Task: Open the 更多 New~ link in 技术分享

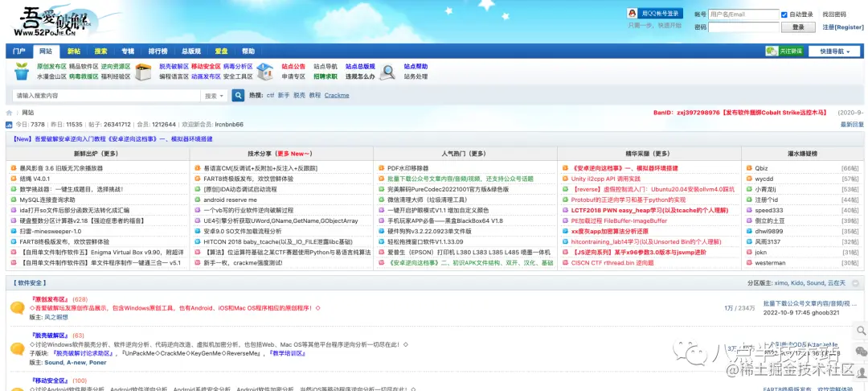Action: [294, 154]
